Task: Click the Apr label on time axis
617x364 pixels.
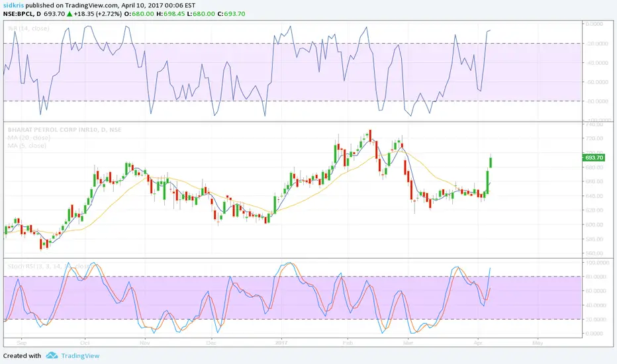Action: point(478,343)
